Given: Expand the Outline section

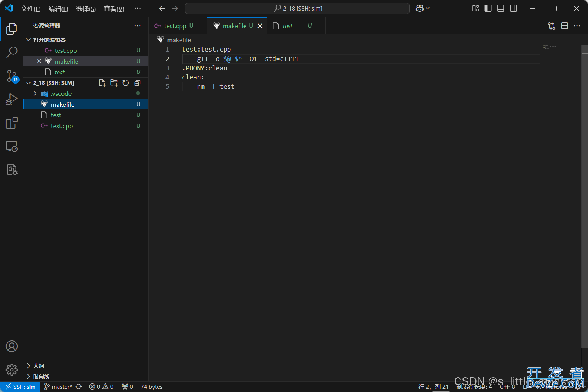Looking at the screenshot, I should pyautogui.click(x=29, y=366).
